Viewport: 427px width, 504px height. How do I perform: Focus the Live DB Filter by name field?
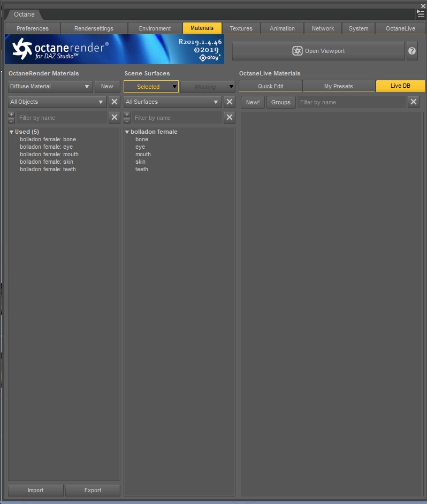[x=351, y=102]
